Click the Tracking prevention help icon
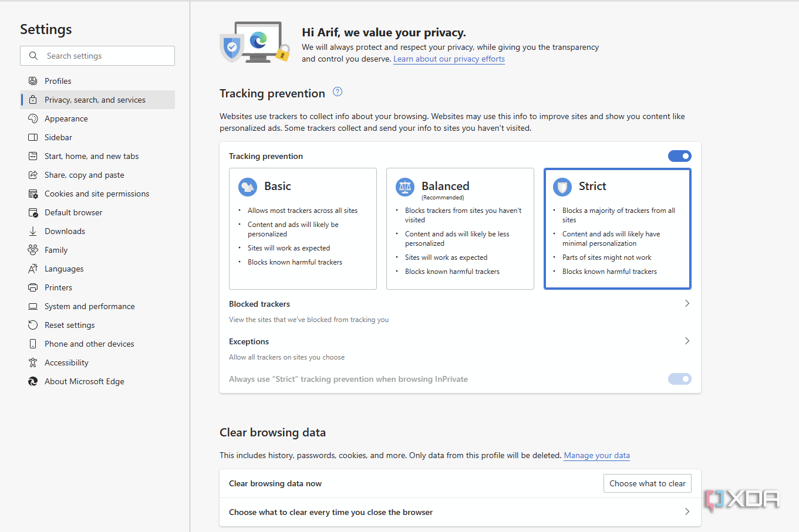The height and width of the screenshot is (532, 799). click(x=338, y=92)
